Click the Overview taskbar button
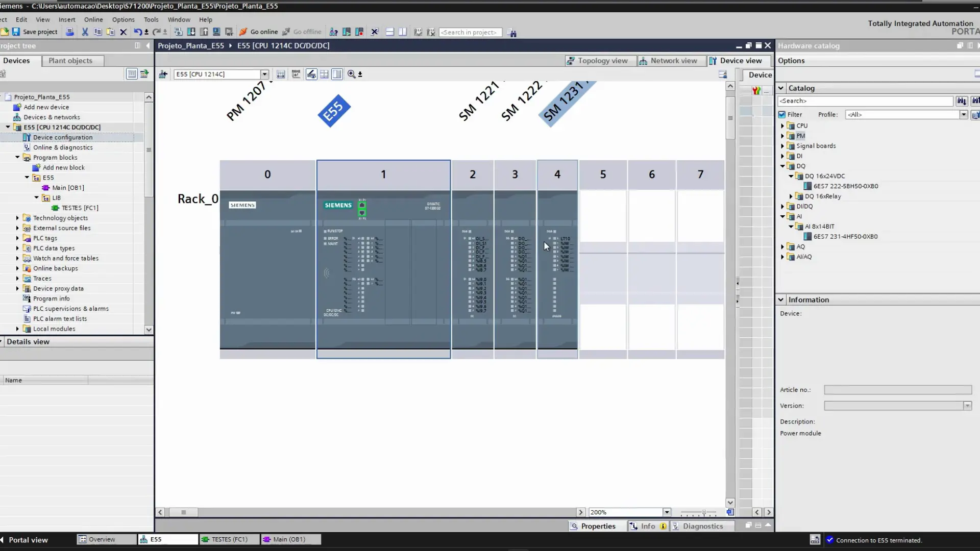 pos(107,539)
